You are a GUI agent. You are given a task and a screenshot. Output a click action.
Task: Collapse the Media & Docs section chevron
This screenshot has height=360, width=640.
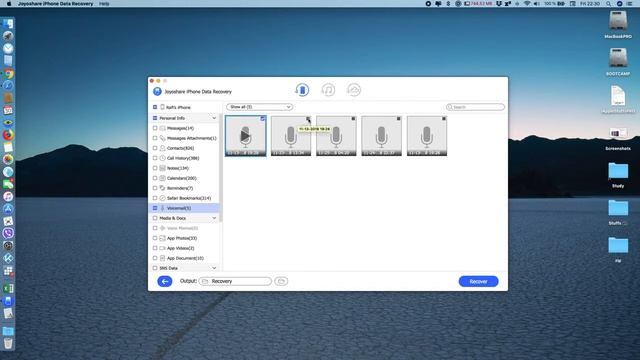tap(214, 218)
